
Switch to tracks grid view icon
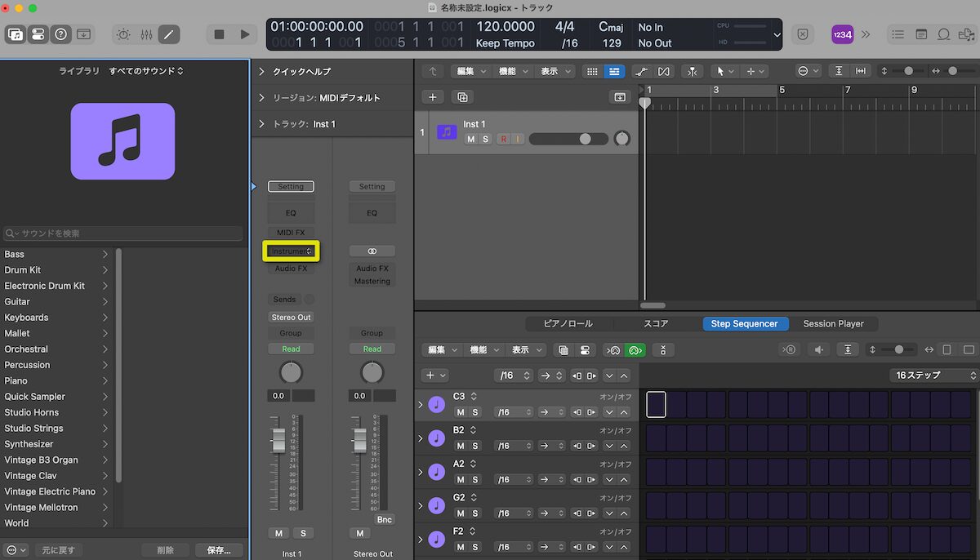click(593, 72)
